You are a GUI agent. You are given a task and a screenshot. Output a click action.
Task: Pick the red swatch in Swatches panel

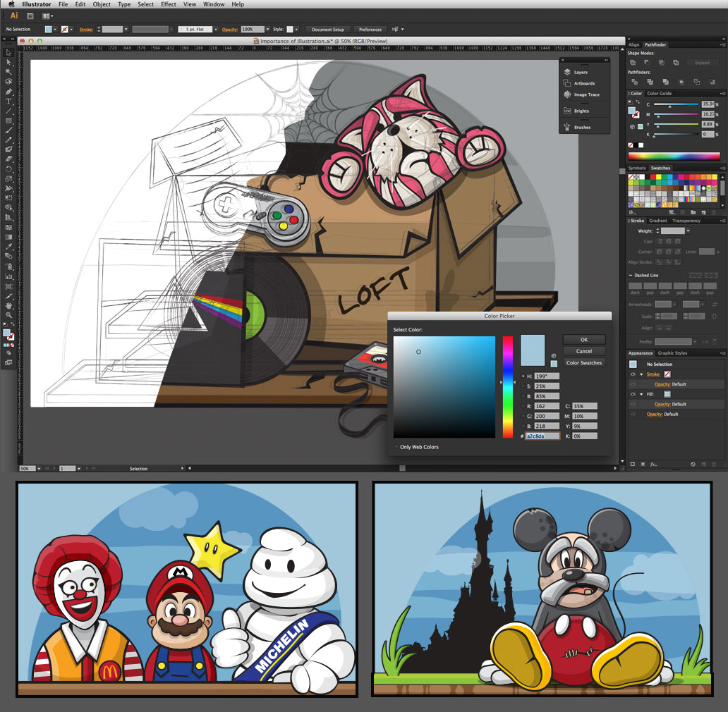pyautogui.click(x=653, y=177)
